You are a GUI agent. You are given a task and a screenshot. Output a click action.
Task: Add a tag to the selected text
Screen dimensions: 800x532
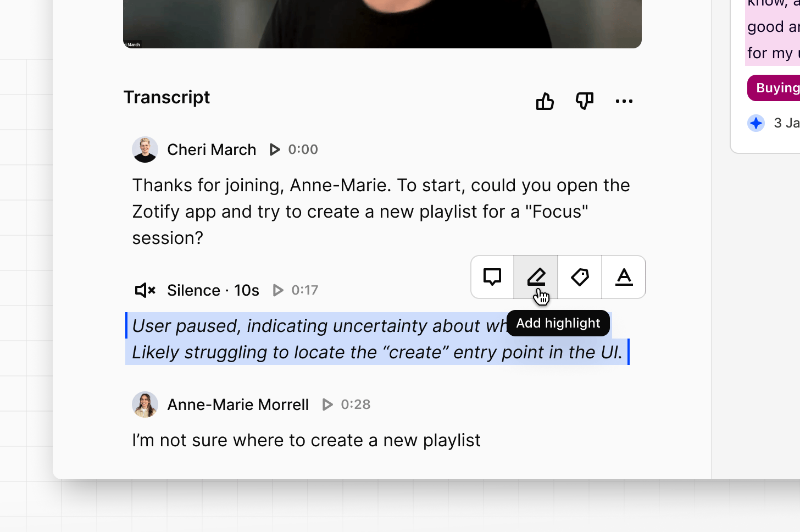click(x=580, y=277)
